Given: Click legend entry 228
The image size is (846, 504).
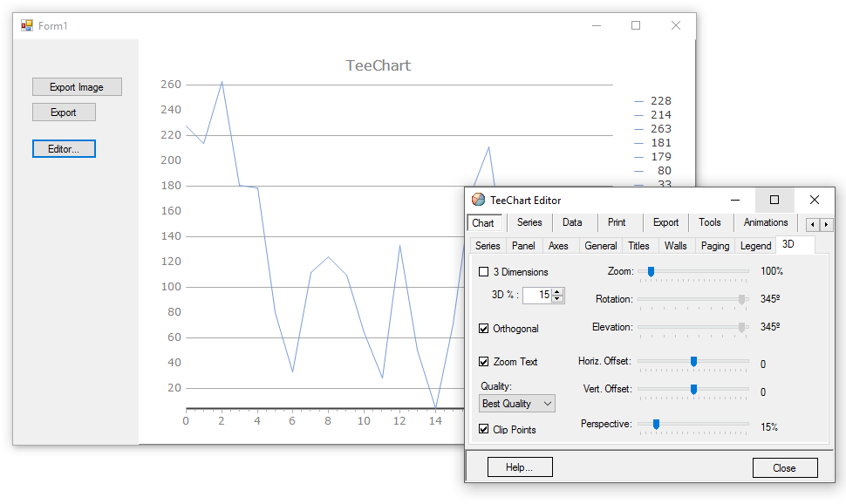Looking at the screenshot, I should click(x=653, y=101).
